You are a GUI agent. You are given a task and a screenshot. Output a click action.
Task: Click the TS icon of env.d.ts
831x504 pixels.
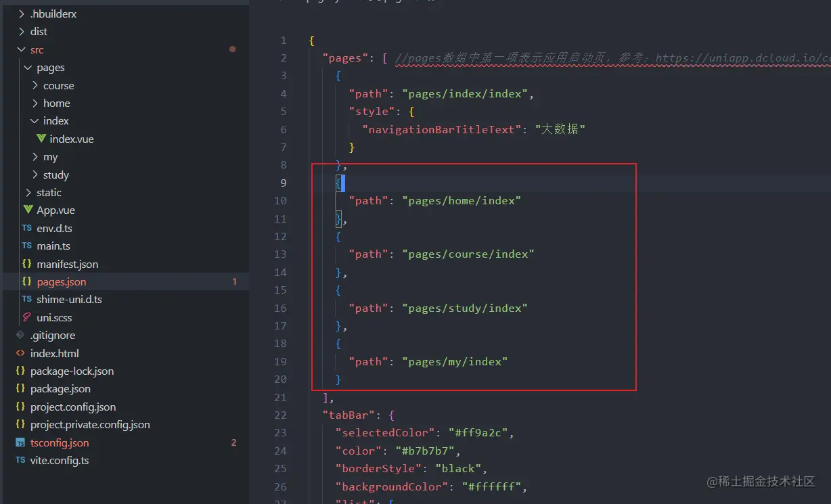27,229
